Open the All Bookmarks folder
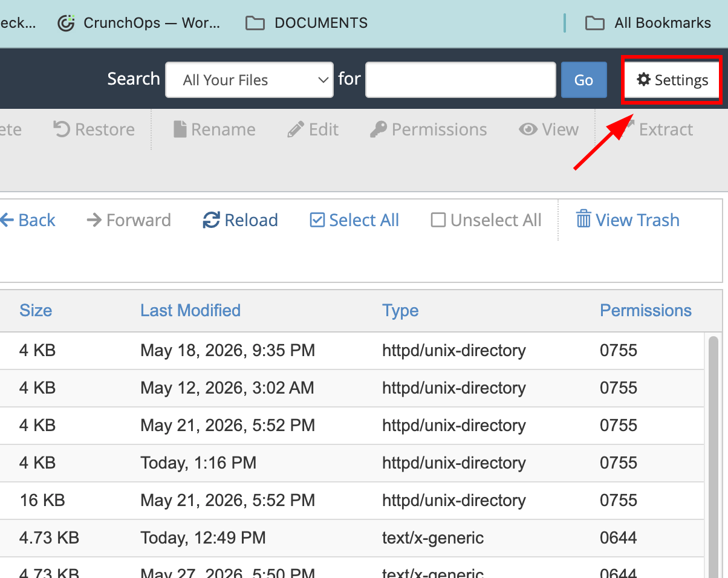 (x=648, y=23)
